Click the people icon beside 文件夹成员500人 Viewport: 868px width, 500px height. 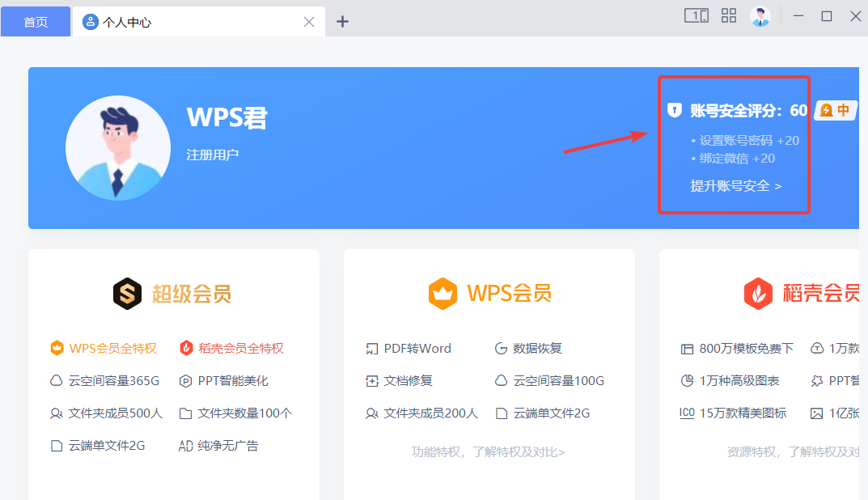coord(57,413)
